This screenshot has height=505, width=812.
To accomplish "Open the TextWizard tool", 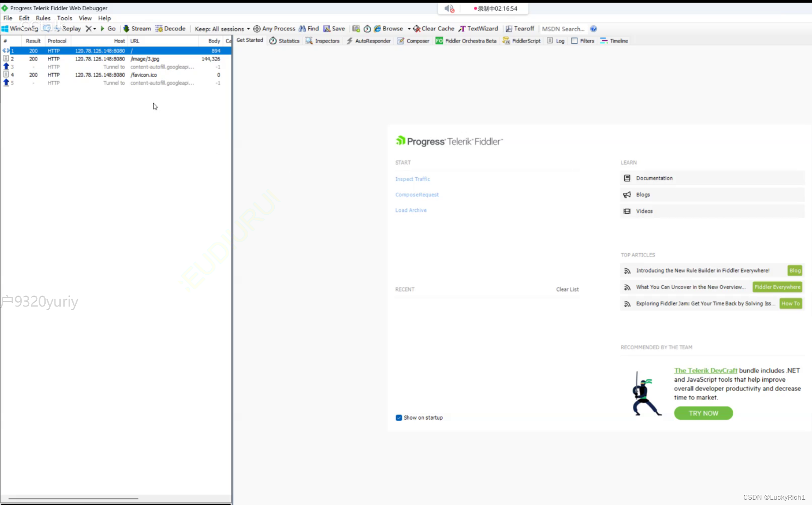I will [478, 28].
